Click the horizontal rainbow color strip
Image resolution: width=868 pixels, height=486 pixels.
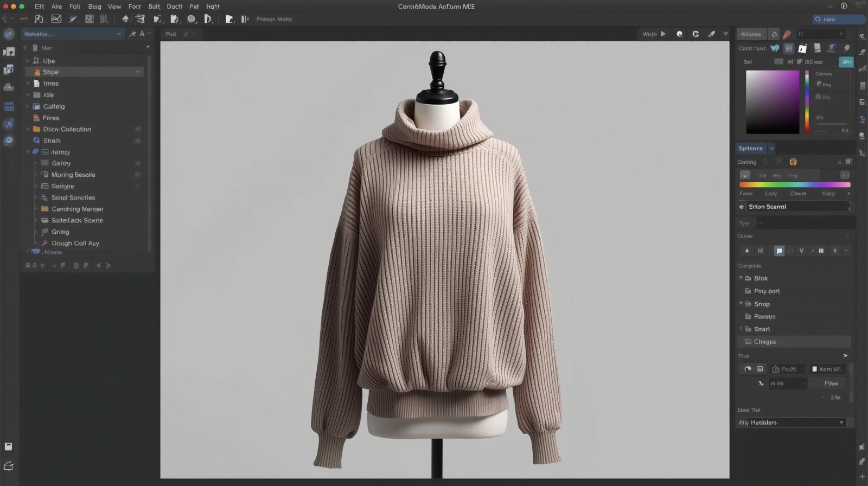[x=795, y=185]
